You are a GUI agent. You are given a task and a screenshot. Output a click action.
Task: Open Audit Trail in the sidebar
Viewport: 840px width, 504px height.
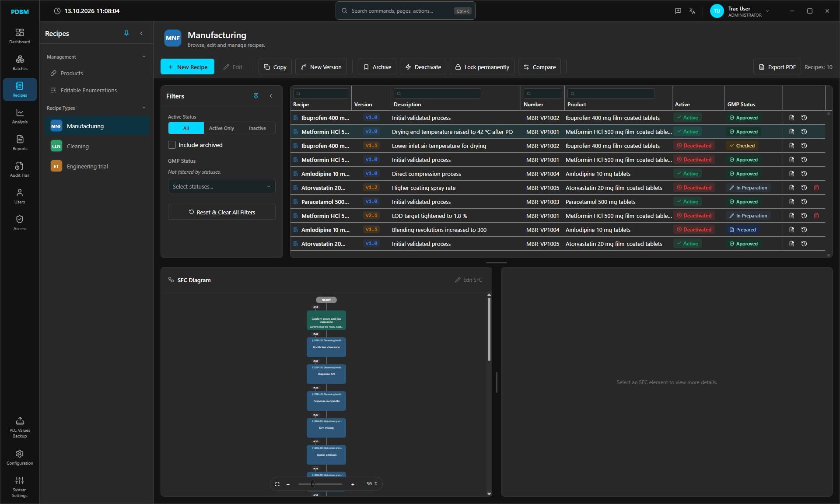click(20, 169)
